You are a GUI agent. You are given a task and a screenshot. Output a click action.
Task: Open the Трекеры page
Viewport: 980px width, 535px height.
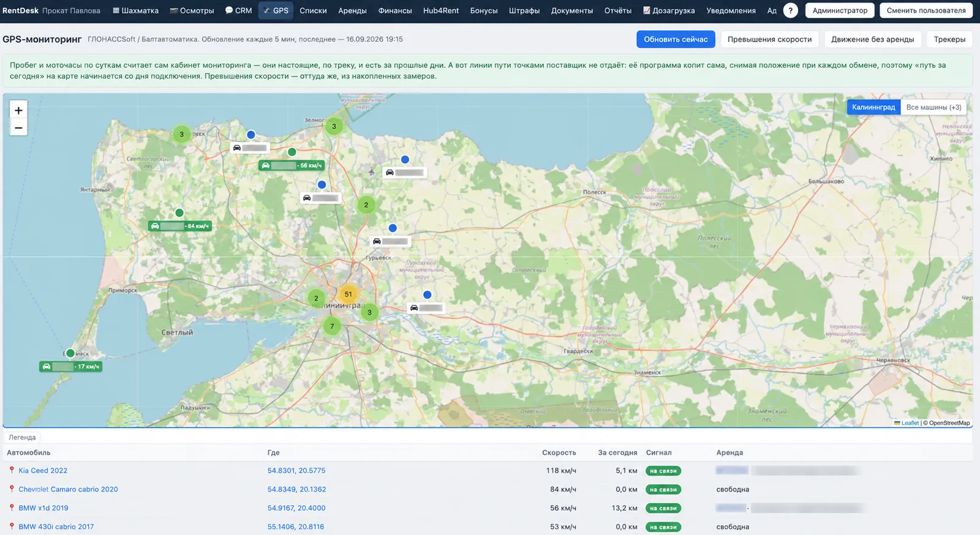(x=949, y=39)
